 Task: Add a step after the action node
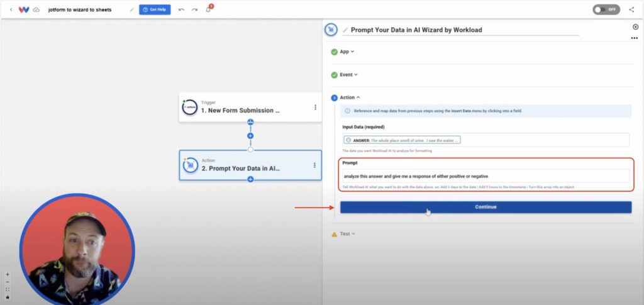click(x=250, y=179)
